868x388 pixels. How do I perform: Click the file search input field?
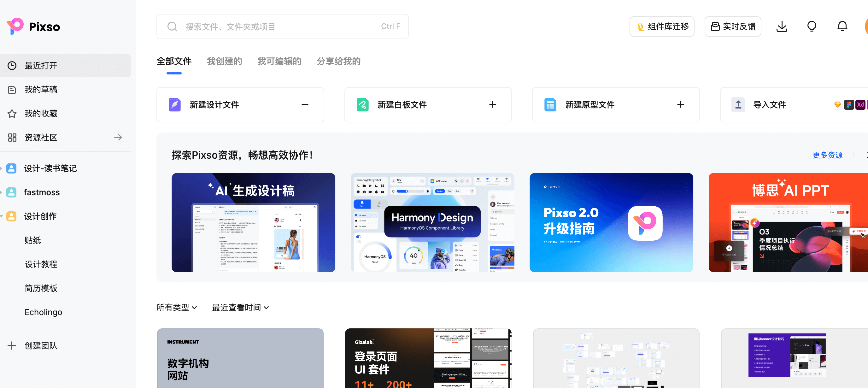point(282,26)
